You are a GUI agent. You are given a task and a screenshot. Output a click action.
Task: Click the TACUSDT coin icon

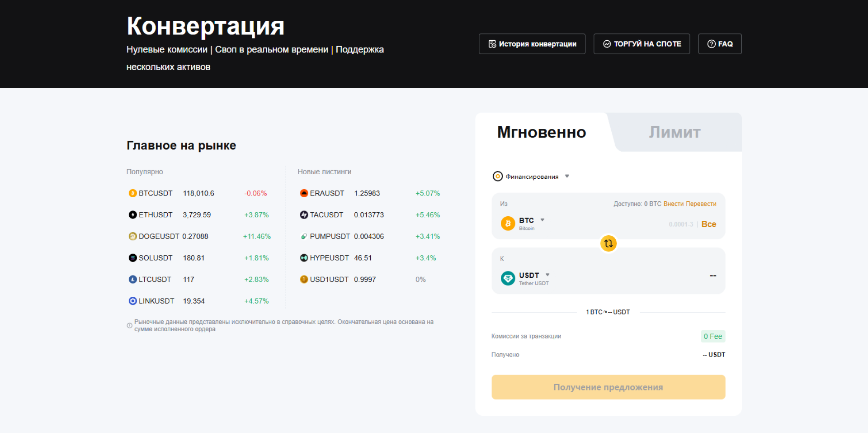point(304,215)
